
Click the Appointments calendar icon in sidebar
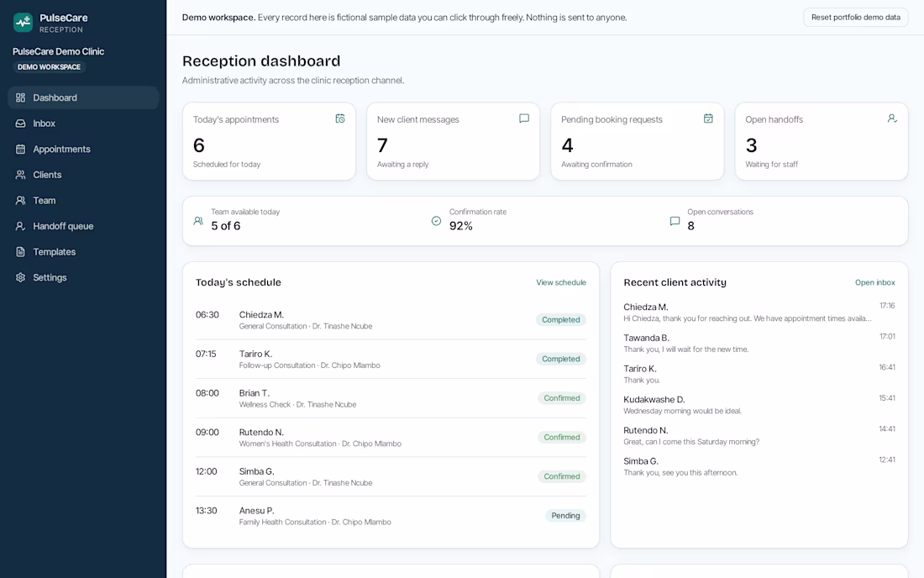pyautogui.click(x=21, y=149)
